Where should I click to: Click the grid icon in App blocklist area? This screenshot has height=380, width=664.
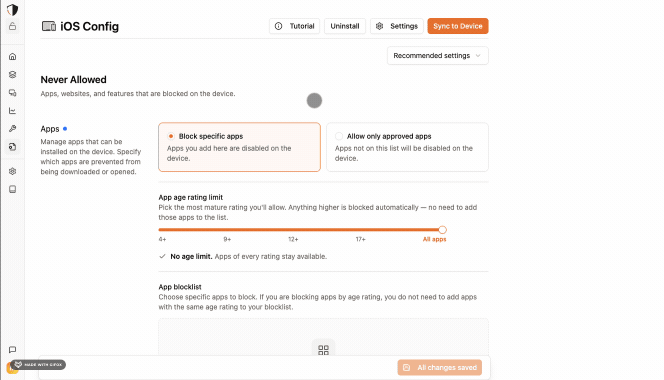coord(323,350)
